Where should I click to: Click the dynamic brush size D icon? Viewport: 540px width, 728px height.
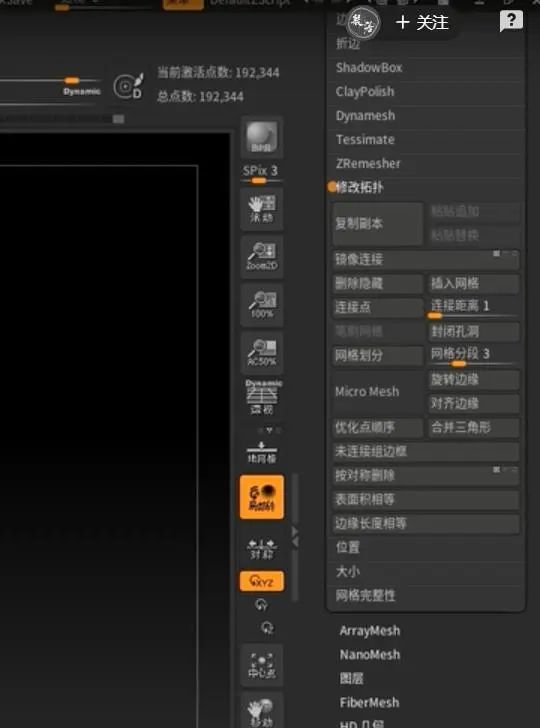click(128, 86)
